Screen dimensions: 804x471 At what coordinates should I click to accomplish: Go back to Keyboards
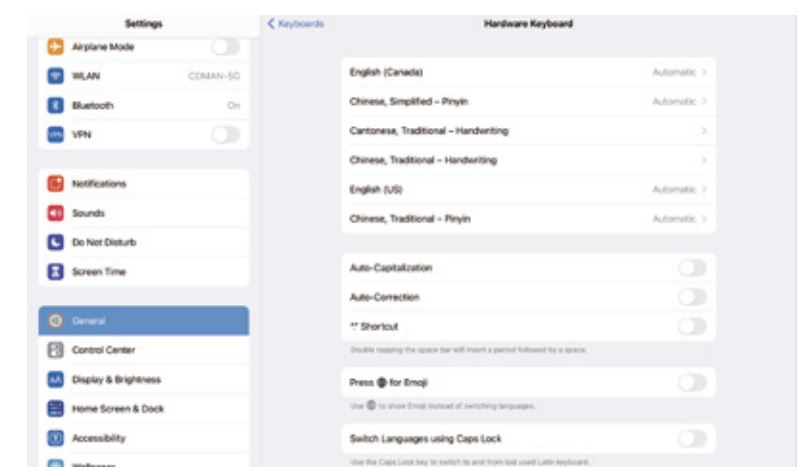296,24
